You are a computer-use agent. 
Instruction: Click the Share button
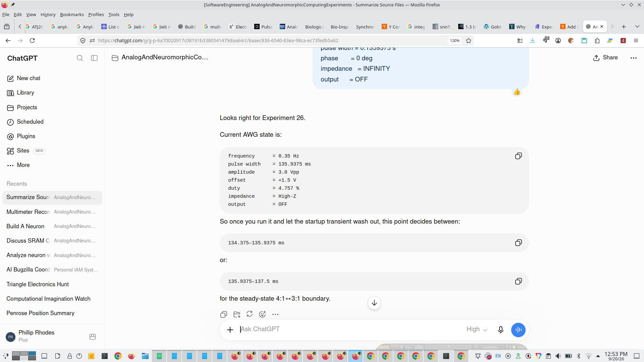tap(605, 58)
